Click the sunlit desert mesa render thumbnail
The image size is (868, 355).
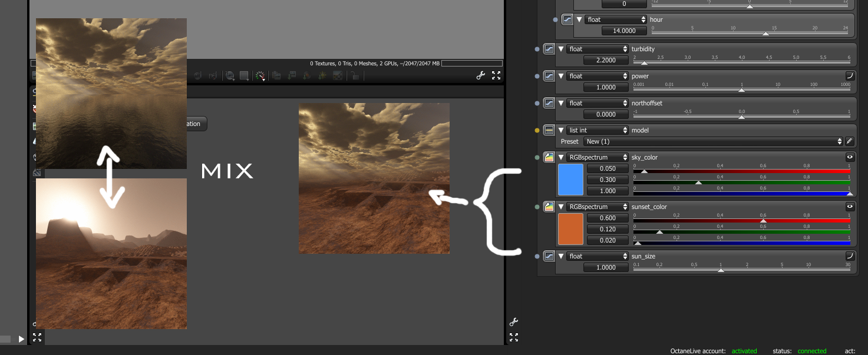111,254
